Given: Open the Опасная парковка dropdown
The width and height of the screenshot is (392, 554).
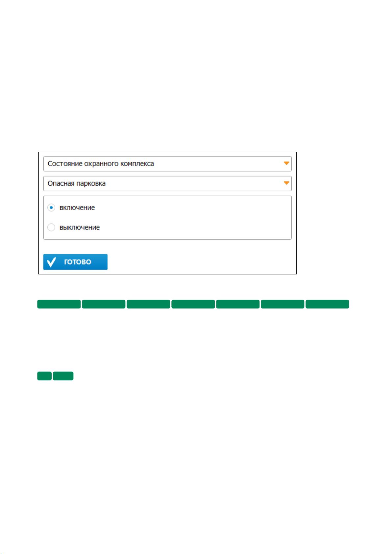Looking at the screenshot, I should pos(167,183).
